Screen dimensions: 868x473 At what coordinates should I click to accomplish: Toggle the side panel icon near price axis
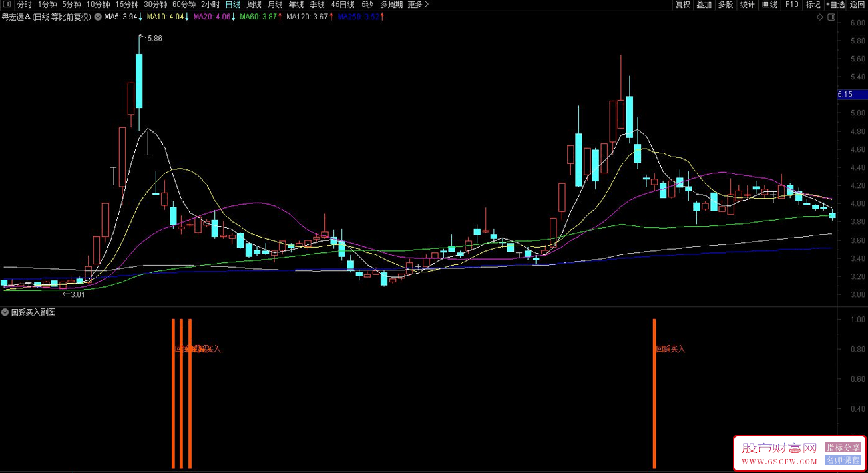coord(830,17)
